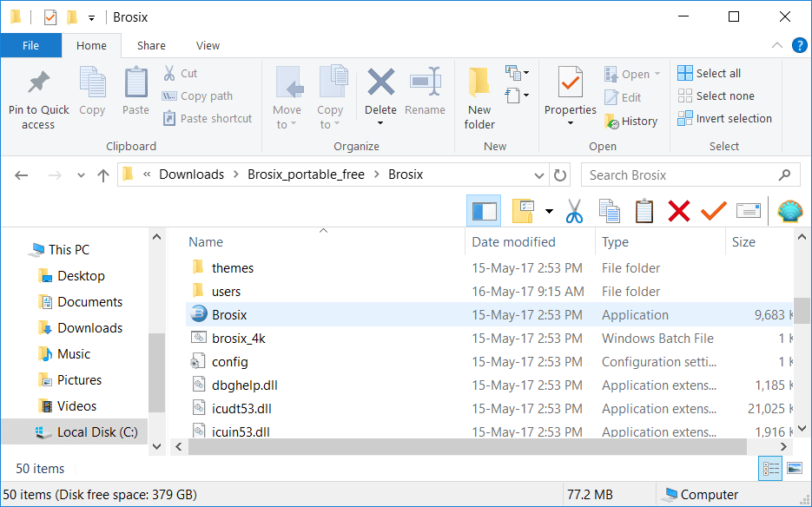The height and width of the screenshot is (507, 812).
Task: Click Quick Access properties checkmark icon
Action: [50, 17]
